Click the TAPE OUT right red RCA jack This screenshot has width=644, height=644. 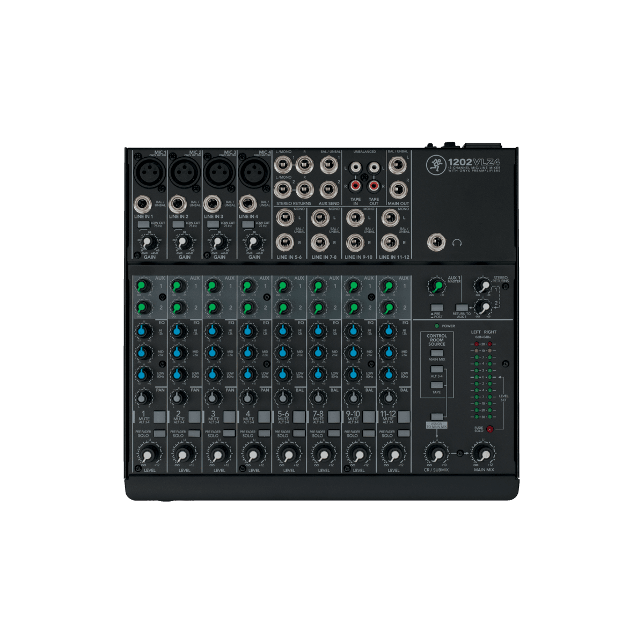(x=374, y=186)
